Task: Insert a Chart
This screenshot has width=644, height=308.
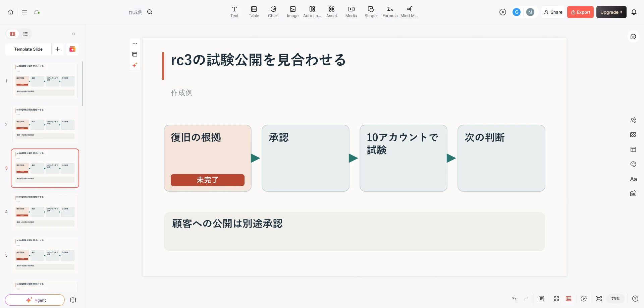Action: tap(273, 12)
